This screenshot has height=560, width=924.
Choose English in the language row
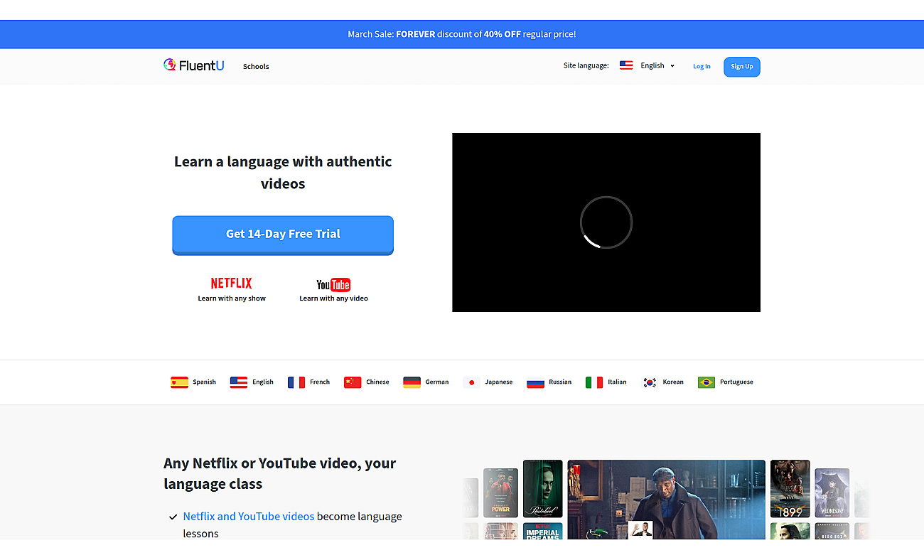pyautogui.click(x=263, y=382)
